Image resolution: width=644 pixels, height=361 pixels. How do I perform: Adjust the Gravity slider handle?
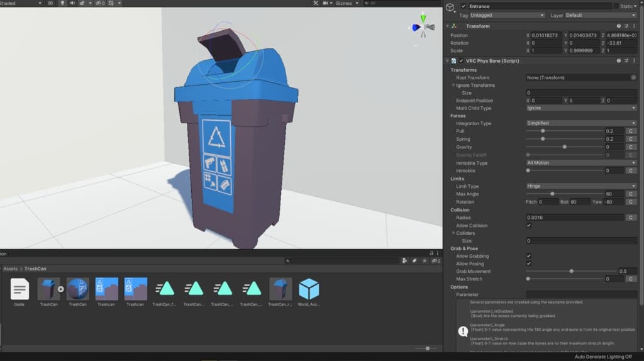click(x=565, y=147)
